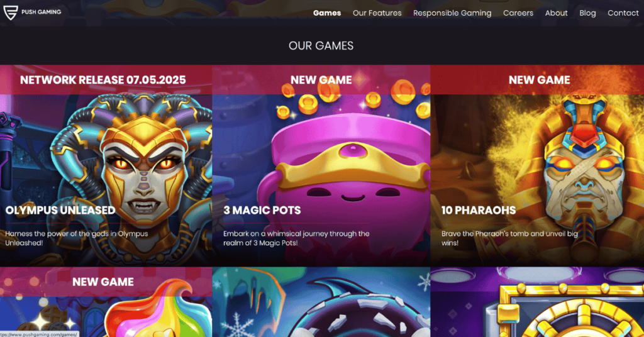Viewport: 644px width, 337px height.
Task: Click the New Game banner above 10 Pharaohs
Action: point(539,80)
